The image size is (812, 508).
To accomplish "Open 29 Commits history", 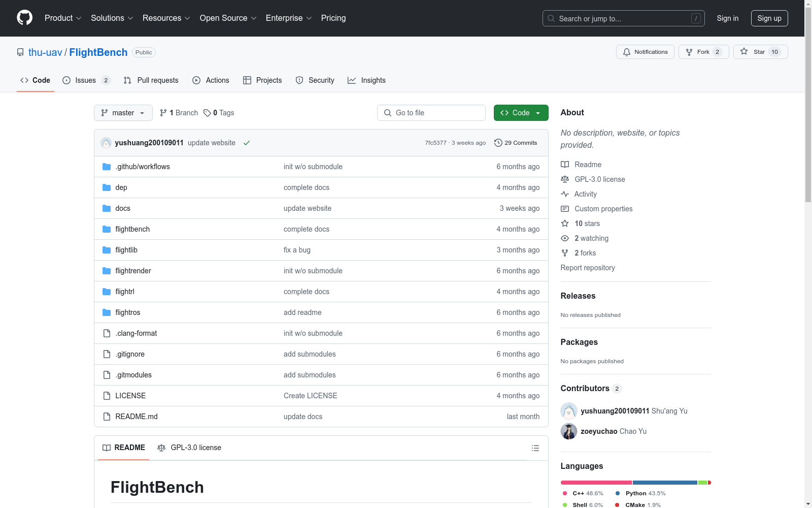I will pos(516,143).
